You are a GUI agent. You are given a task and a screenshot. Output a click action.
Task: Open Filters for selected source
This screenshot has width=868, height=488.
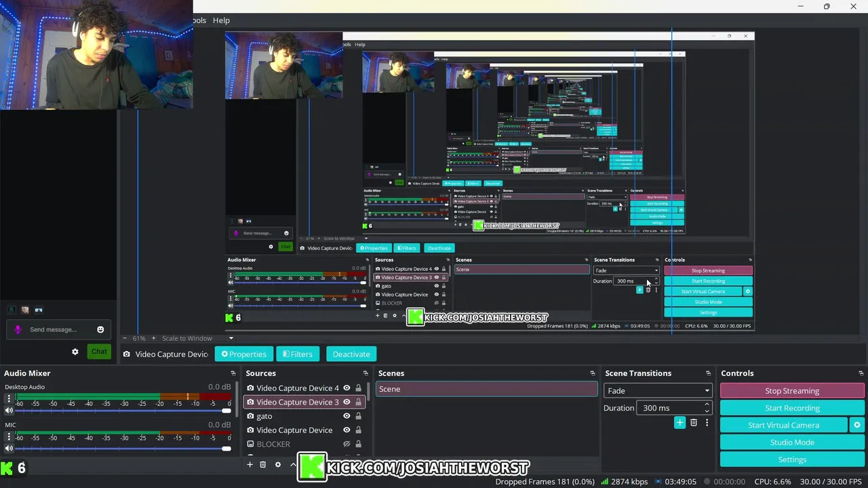pos(298,354)
